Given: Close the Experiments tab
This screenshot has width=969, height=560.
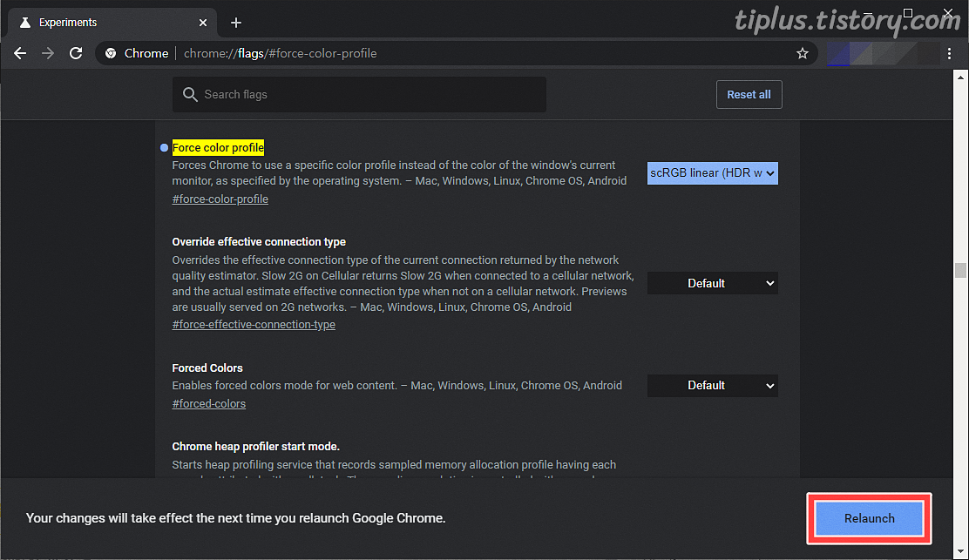Looking at the screenshot, I should pyautogui.click(x=203, y=23).
